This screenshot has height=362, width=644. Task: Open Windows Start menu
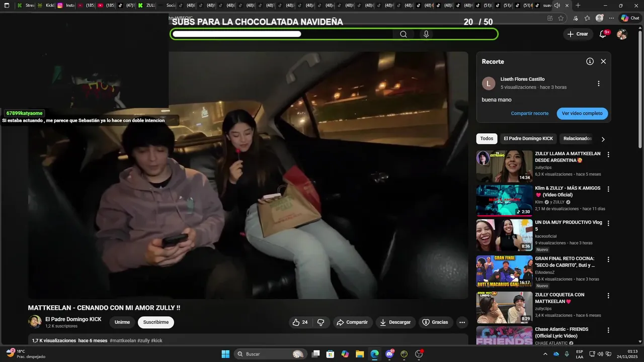click(225, 354)
